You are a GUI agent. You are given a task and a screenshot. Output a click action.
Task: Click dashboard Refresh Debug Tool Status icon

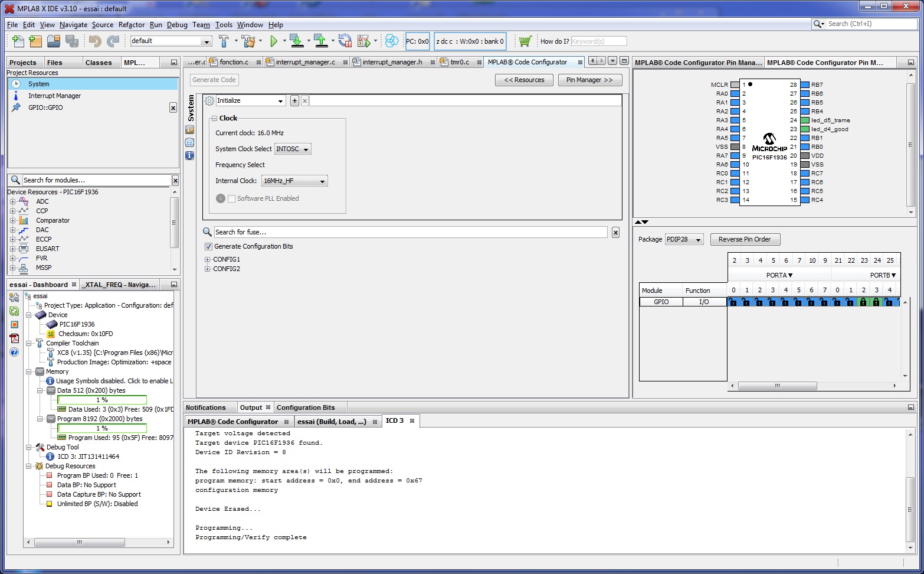click(14, 311)
